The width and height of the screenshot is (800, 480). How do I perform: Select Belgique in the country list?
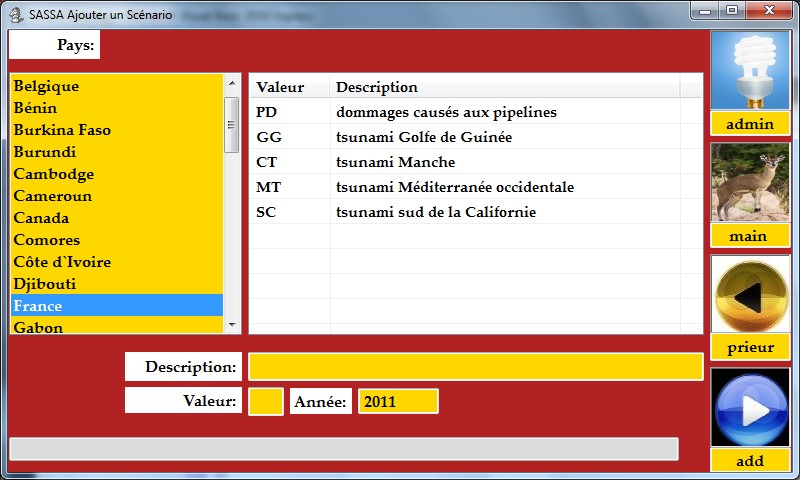tap(116, 86)
